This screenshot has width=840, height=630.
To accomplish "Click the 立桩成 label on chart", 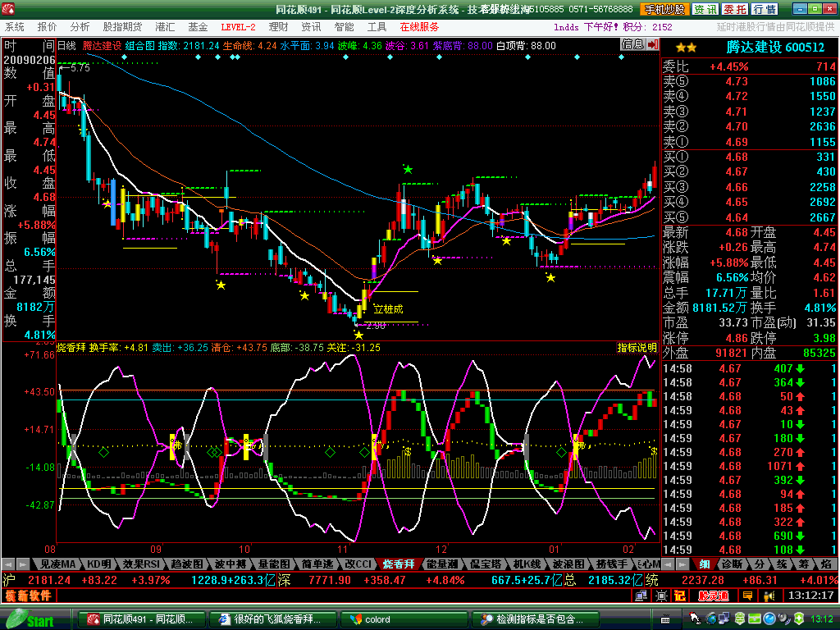I will tap(388, 309).
